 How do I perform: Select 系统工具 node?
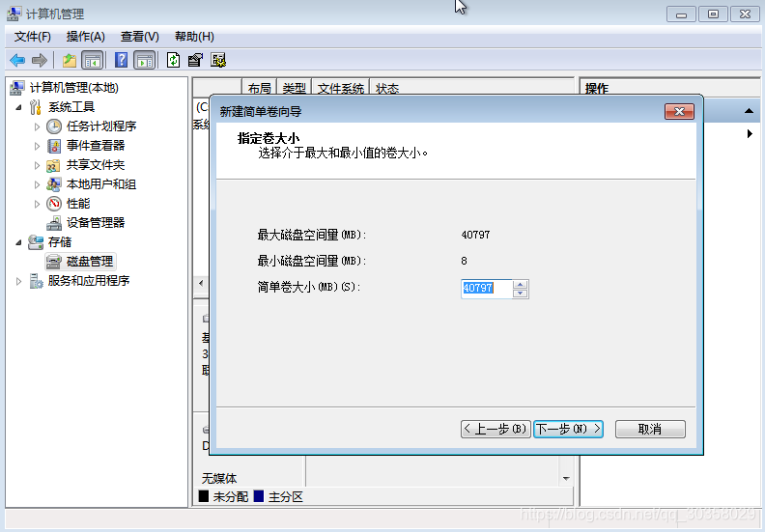pyautogui.click(x=71, y=107)
